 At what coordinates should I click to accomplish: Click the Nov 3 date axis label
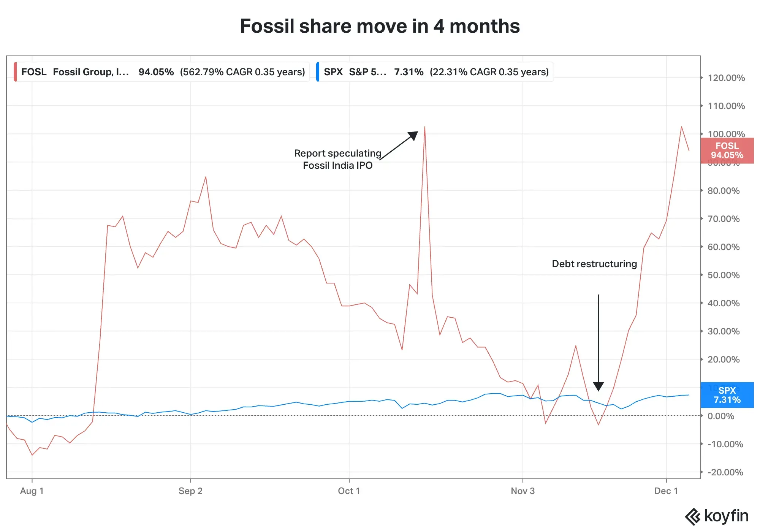pos(522,491)
